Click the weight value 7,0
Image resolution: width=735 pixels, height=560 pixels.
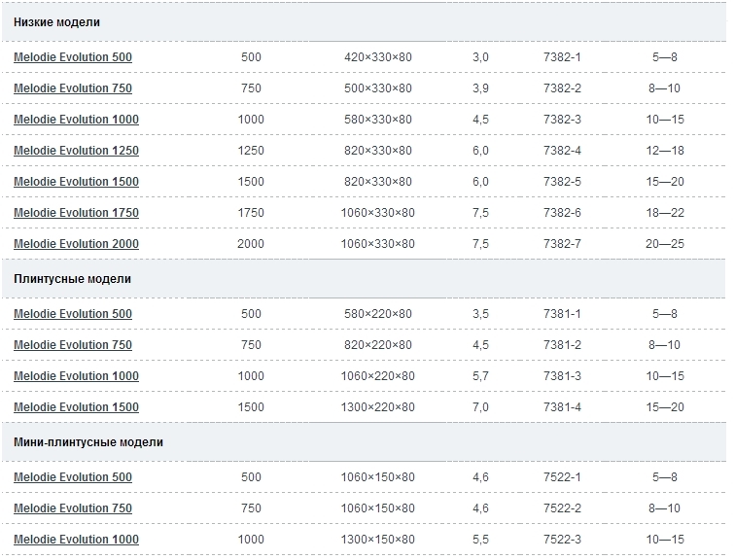(x=480, y=407)
